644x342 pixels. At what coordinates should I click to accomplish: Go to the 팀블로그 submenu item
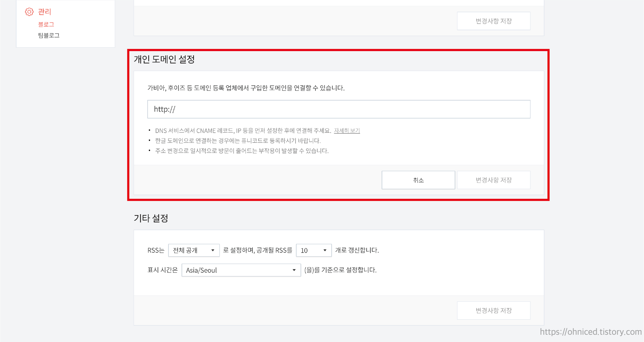(x=49, y=35)
